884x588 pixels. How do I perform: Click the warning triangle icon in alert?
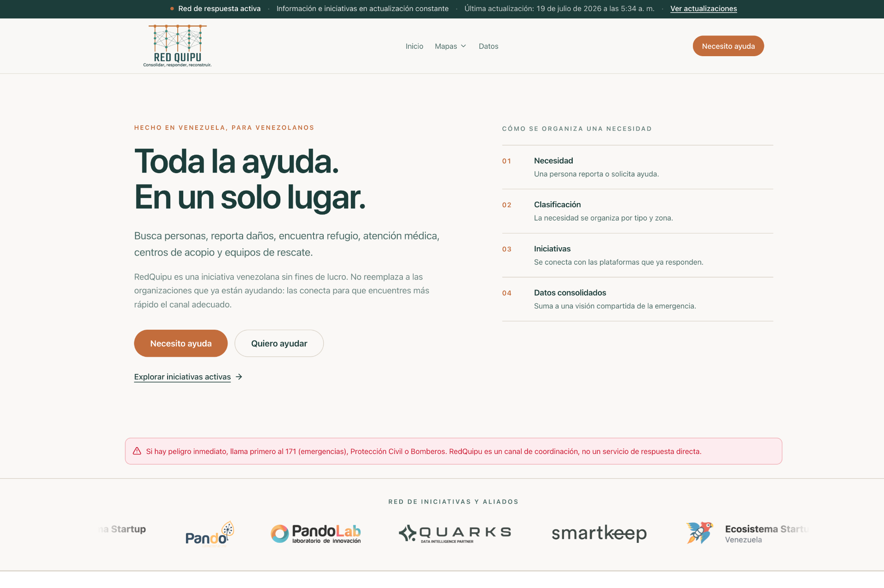(137, 451)
